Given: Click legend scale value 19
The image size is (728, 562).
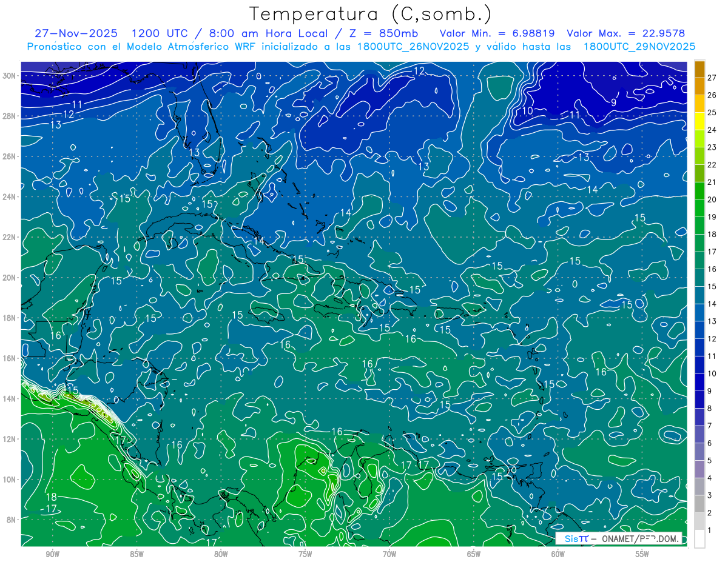Looking at the screenshot, I should pos(713,217).
